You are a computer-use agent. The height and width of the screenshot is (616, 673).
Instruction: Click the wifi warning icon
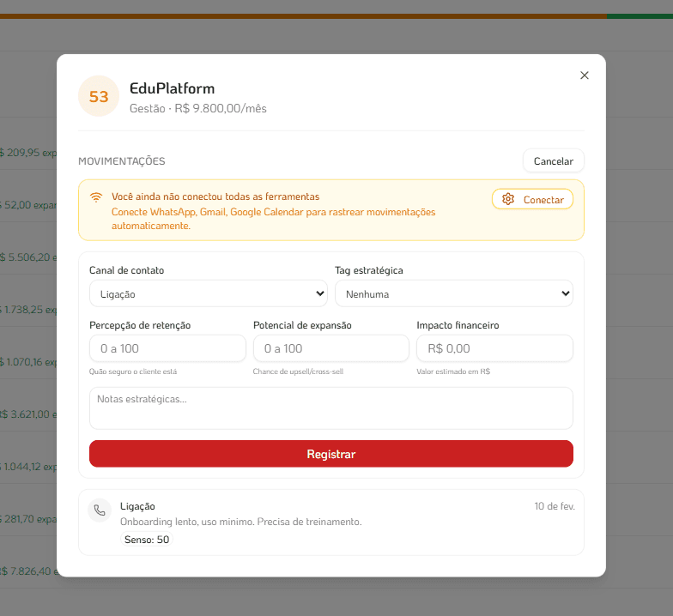96,197
